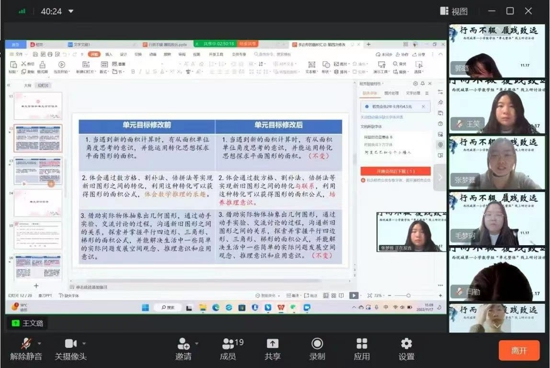
Task: Click the orange download button in side panel
Action: coord(395,171)
